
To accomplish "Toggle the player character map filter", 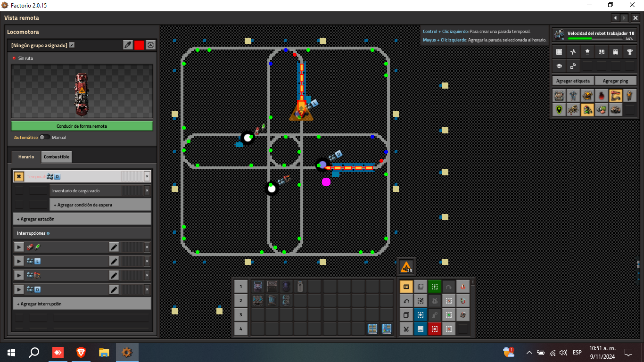I will pyautogui.click(x=630, y=96).
